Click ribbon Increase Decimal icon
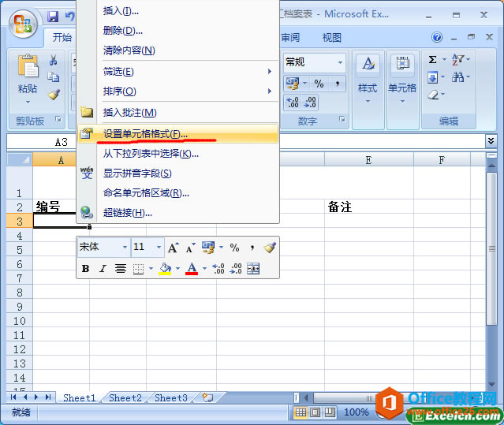 click(293, 103)
